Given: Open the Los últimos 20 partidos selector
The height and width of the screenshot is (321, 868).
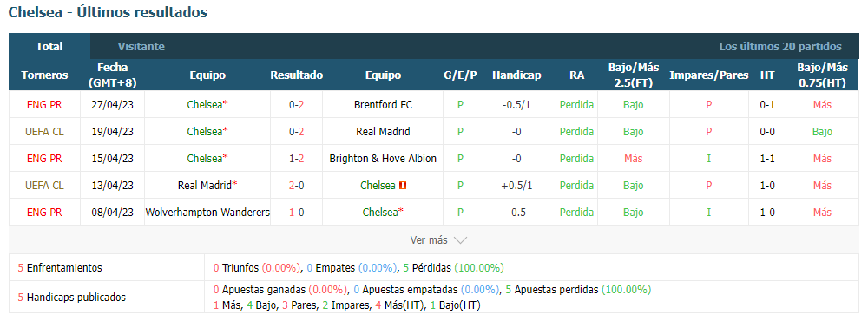Looking at the screenshot, I should pyautogui.click(x=780, y=47).
